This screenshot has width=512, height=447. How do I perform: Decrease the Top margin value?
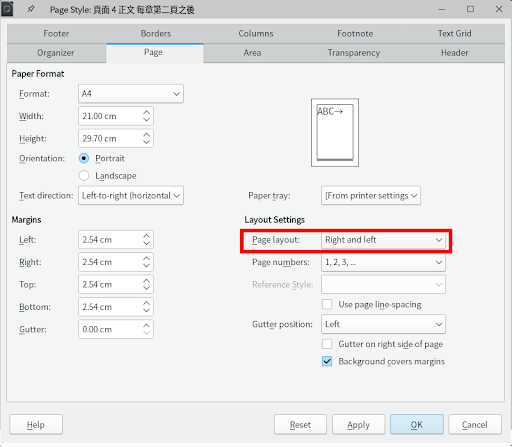pos(147,288)
